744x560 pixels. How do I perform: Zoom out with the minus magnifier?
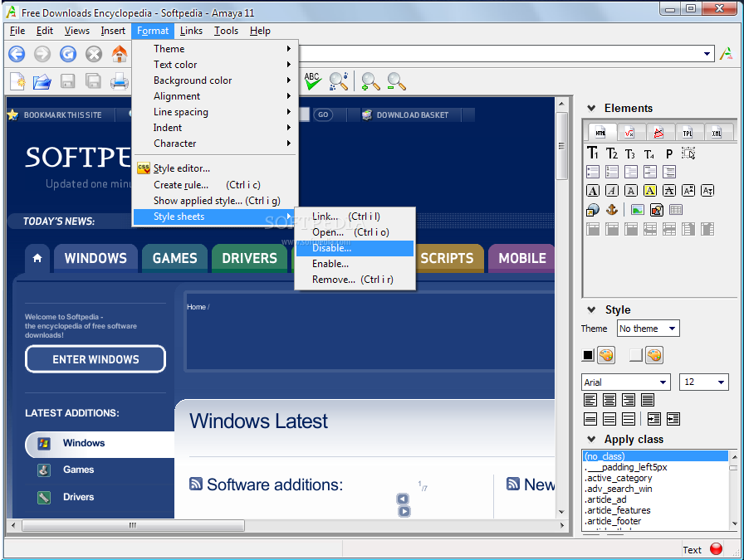click(x=396, y=81)
